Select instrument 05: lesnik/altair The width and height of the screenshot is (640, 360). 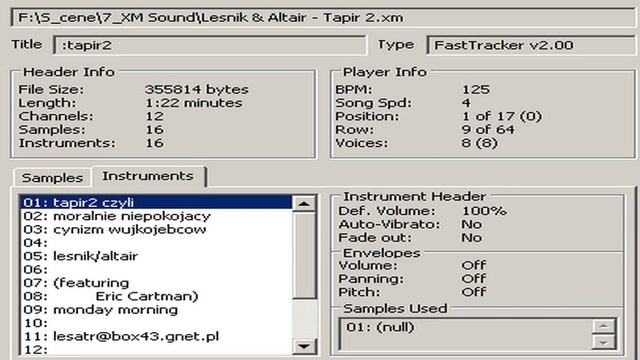pyautogui.click(x=156, y=256)
